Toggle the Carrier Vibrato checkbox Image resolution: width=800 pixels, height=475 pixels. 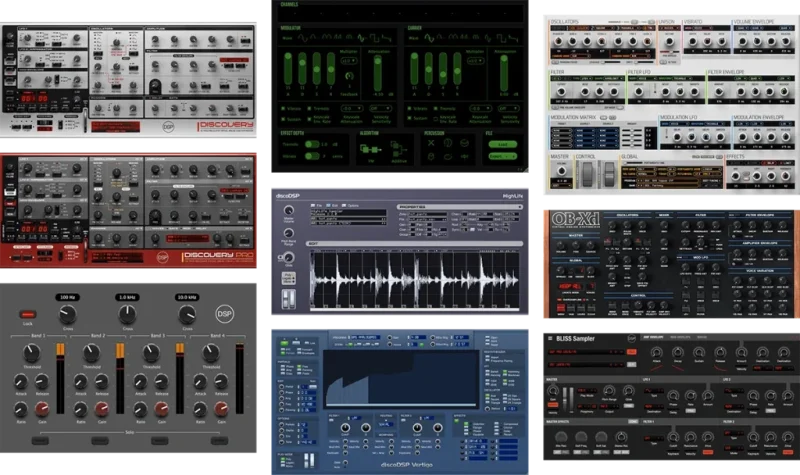(x=409, y=108)
